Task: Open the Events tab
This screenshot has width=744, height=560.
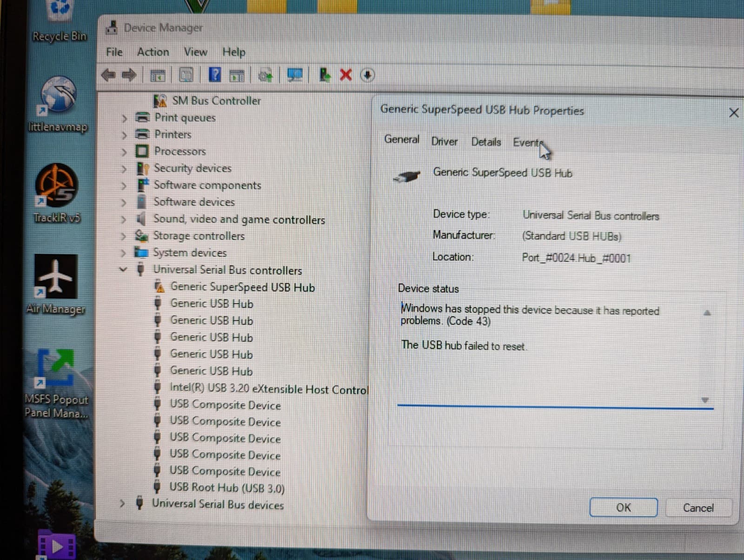Action: [x=527, y=142]
